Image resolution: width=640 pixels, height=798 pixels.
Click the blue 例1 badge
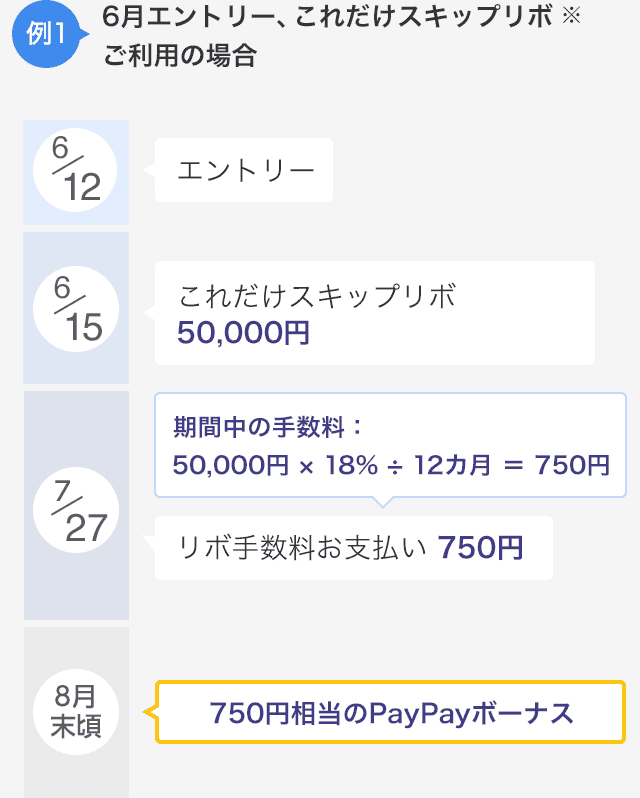click(x=47, y=34)
